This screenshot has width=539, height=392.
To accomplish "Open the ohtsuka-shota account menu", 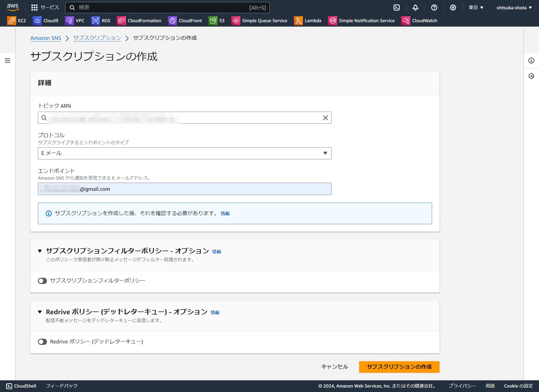I will 514,8.
